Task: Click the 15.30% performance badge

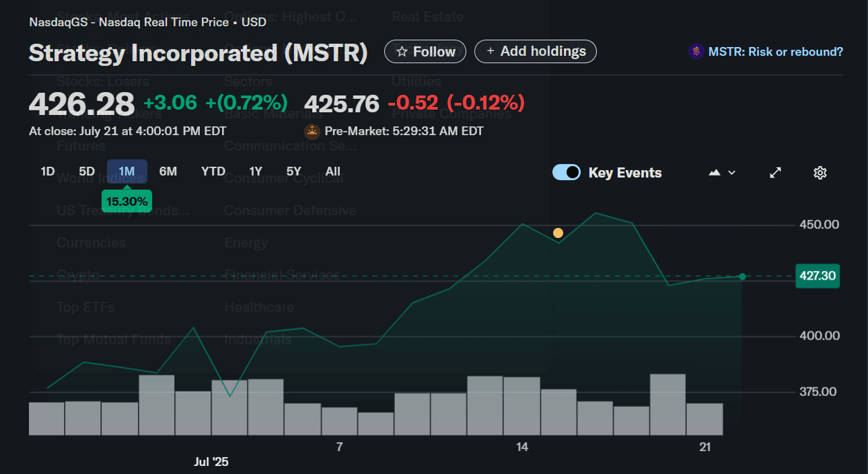Action: click(x=127, y=200)
